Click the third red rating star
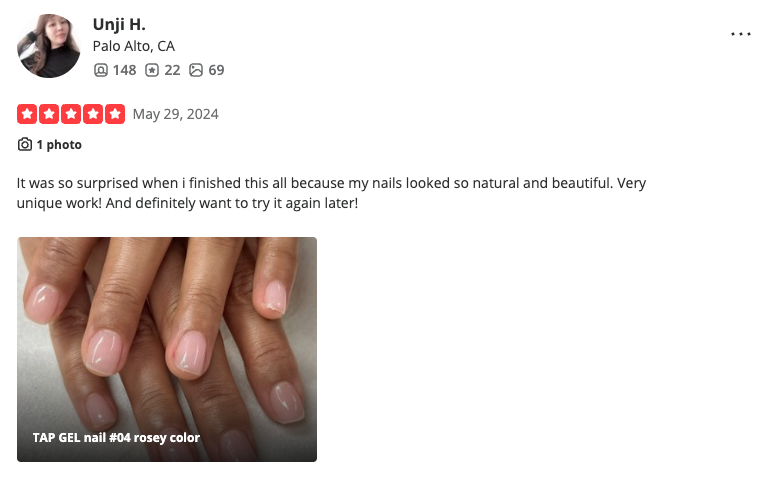This screenshot has height=478, width=776. coord(71,114)
